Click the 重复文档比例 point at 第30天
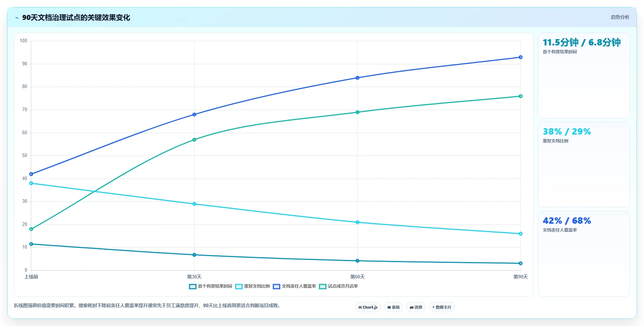 (194, 204)
